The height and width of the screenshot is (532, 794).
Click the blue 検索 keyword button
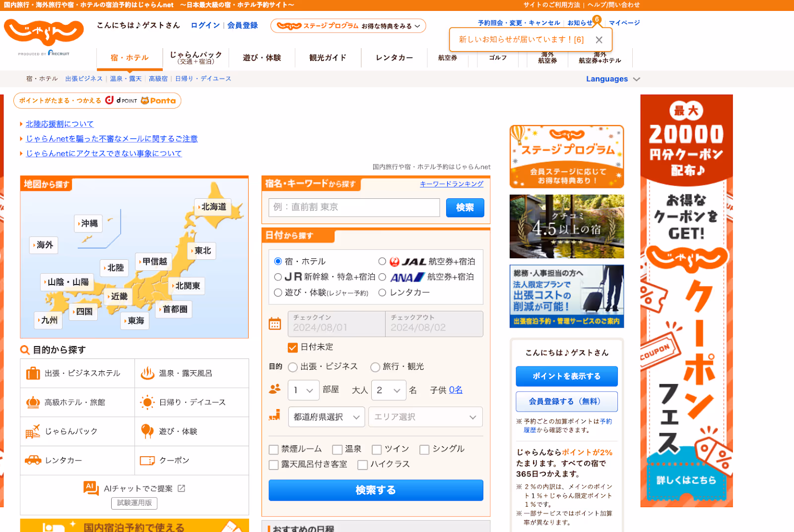point(465,208)
